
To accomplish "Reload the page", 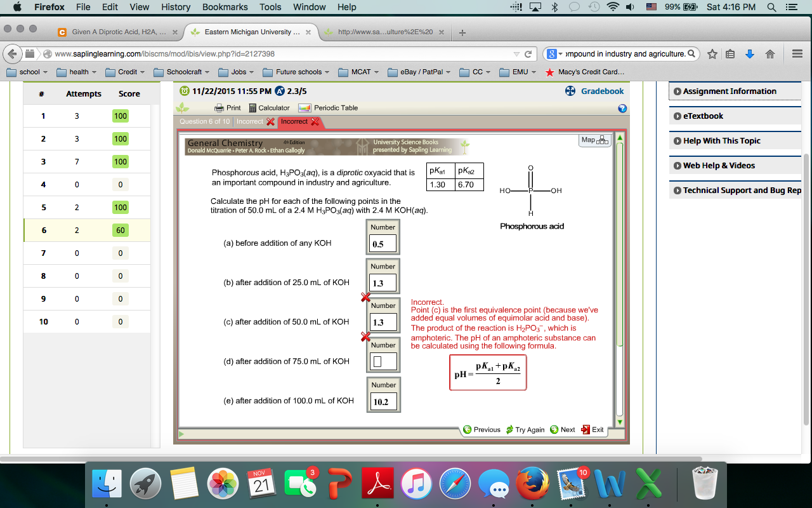I will pos(528,54).
